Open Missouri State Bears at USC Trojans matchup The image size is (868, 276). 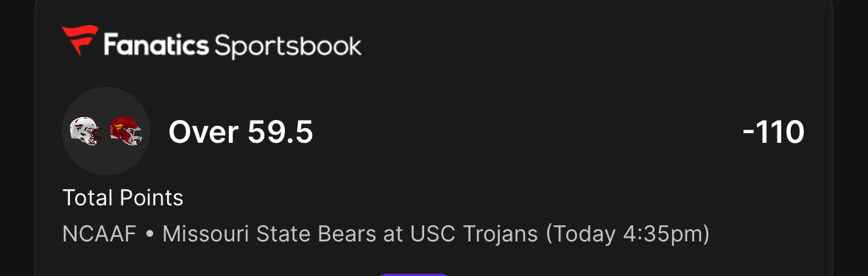coord(350,235)
